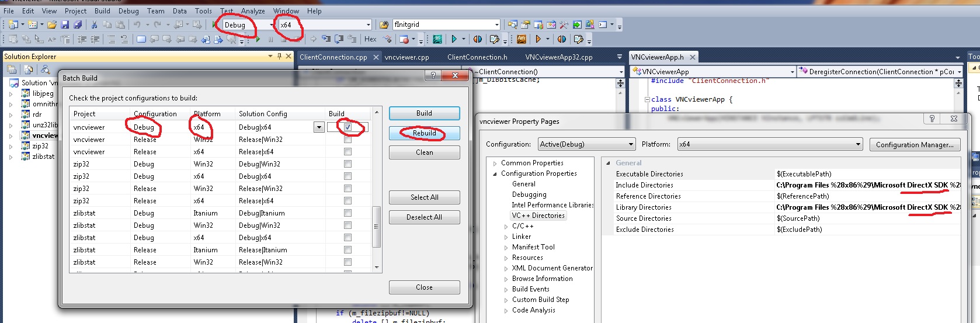The height and width of the screenshot is (323, 980).
Task: Click Deselect All in Batch Build
Action: [x=425, y=217]
